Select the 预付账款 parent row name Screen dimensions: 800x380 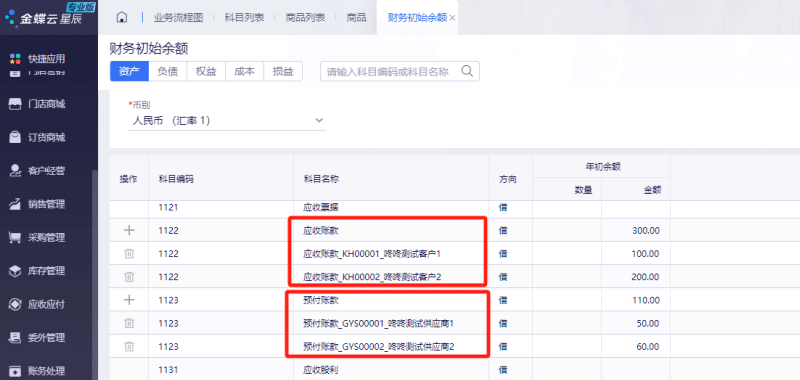(x=321, y=300)
